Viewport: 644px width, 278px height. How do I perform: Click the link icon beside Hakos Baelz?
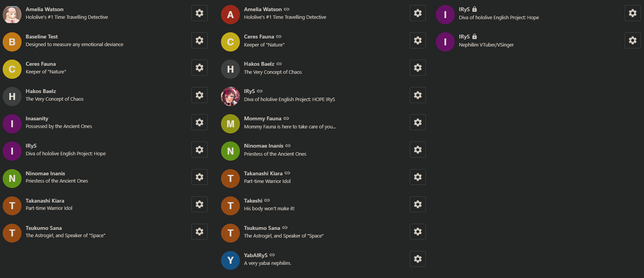click(x=279, y=64)
